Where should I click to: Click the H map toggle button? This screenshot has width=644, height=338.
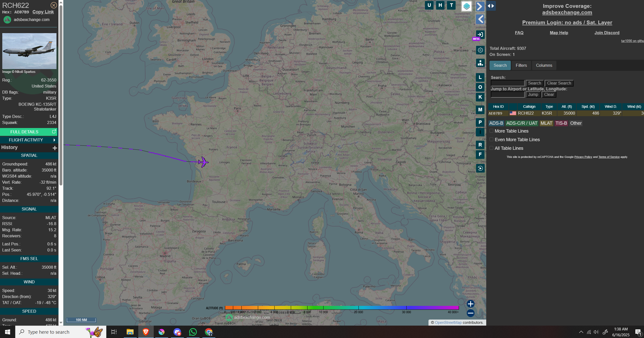[440, 5]
